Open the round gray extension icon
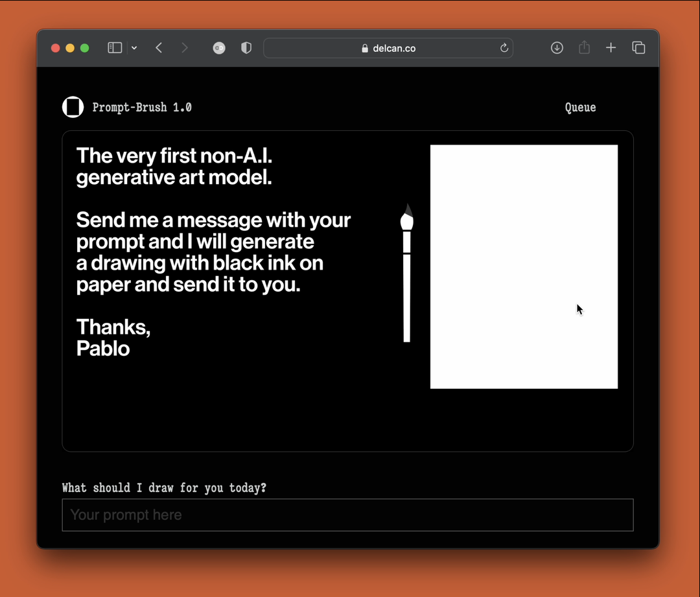This screenshot has width=700, height=597. [x=219, y=48]
